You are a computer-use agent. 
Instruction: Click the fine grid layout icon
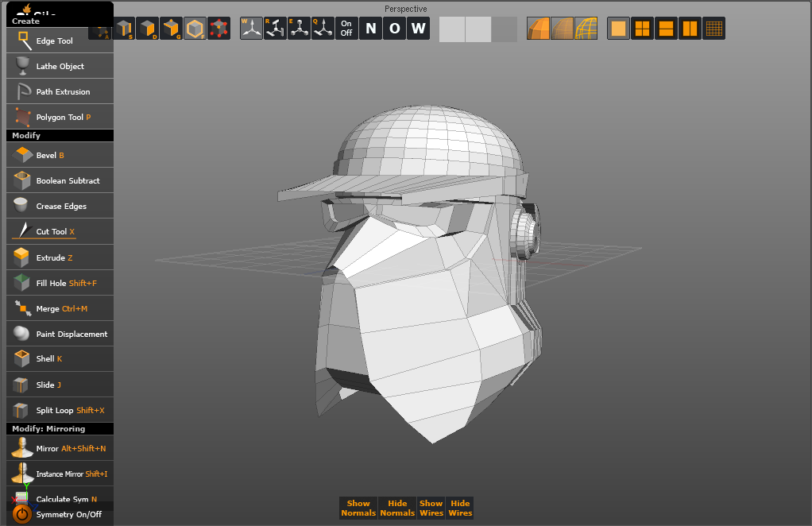714,29
